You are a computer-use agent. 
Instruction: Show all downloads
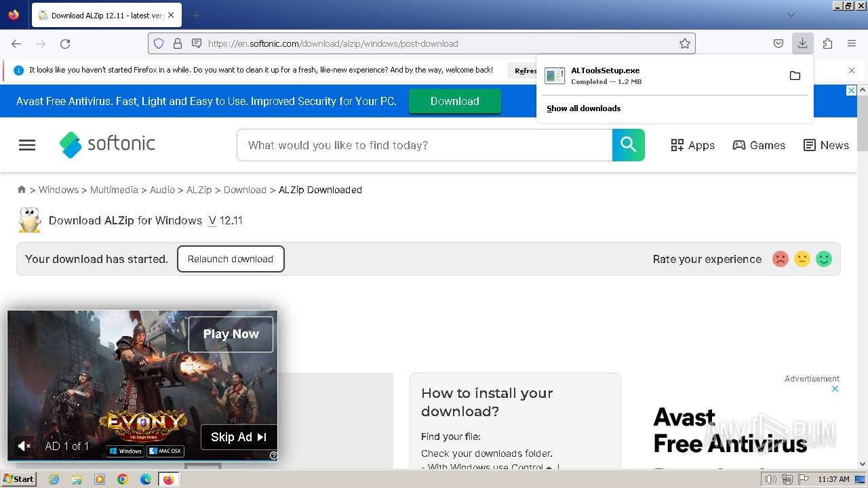584,108
